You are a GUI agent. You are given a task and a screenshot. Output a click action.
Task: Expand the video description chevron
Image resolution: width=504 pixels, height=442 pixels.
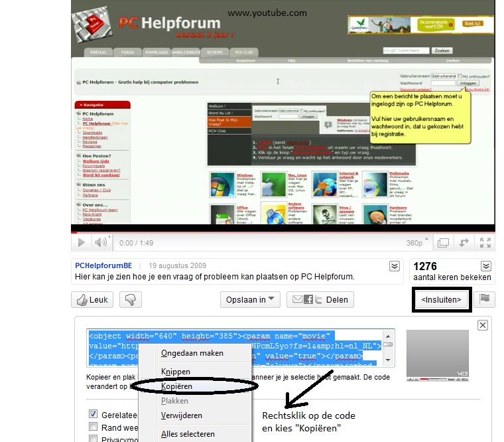pyautogui.click(x=395, y=266)
